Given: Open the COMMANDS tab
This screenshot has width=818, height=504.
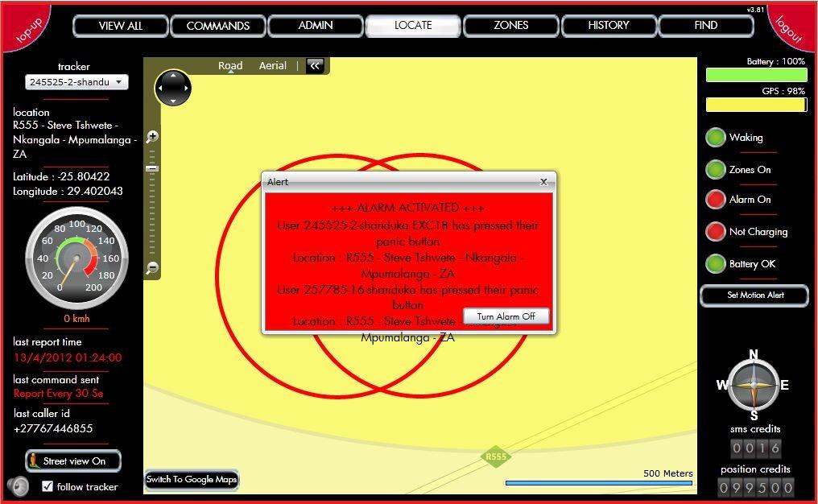Looking at the screenshot, I should [218, 26].
